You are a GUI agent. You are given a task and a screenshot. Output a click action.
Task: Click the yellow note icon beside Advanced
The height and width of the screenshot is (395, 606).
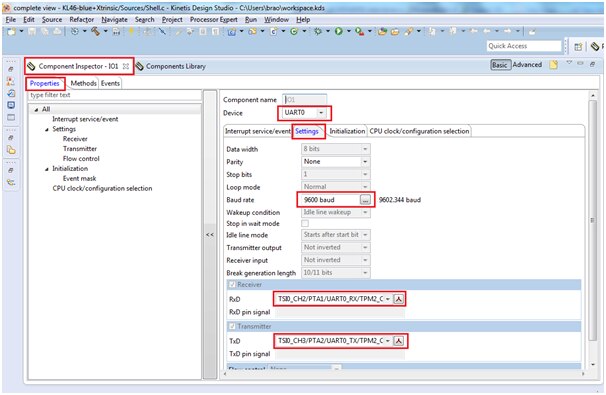pyautogui.click(x=553, y=65)
